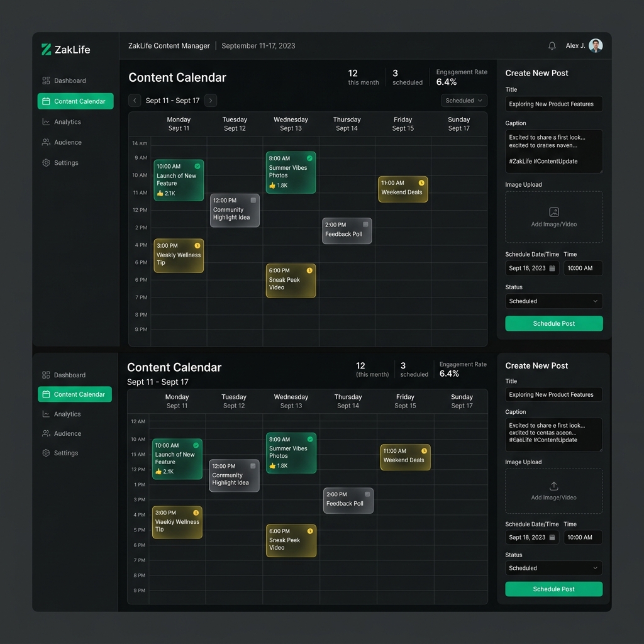
Task: Click the 10:00 AM time field beside Sept 18
Action: click(583, 537)
